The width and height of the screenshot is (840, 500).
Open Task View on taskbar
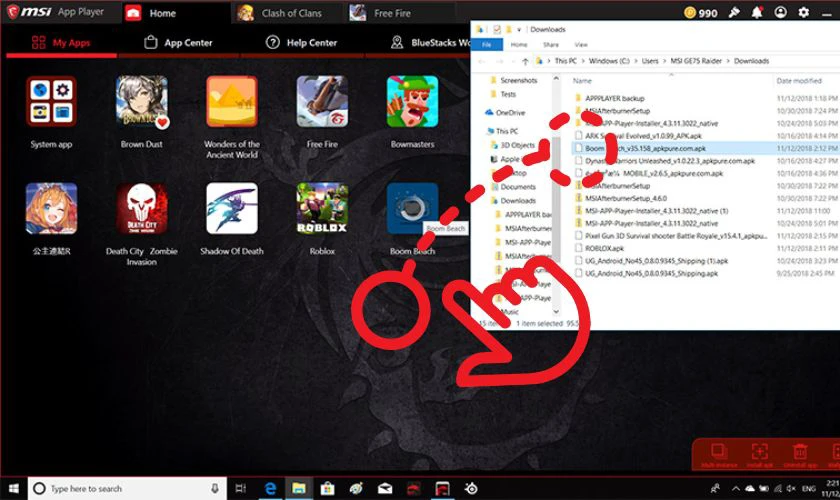[241, 488]
